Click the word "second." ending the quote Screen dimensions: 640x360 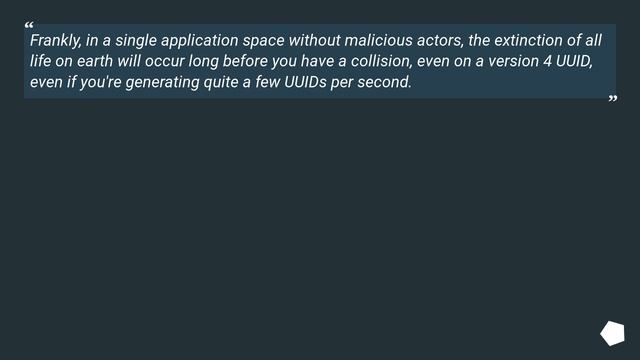[384, 82]
